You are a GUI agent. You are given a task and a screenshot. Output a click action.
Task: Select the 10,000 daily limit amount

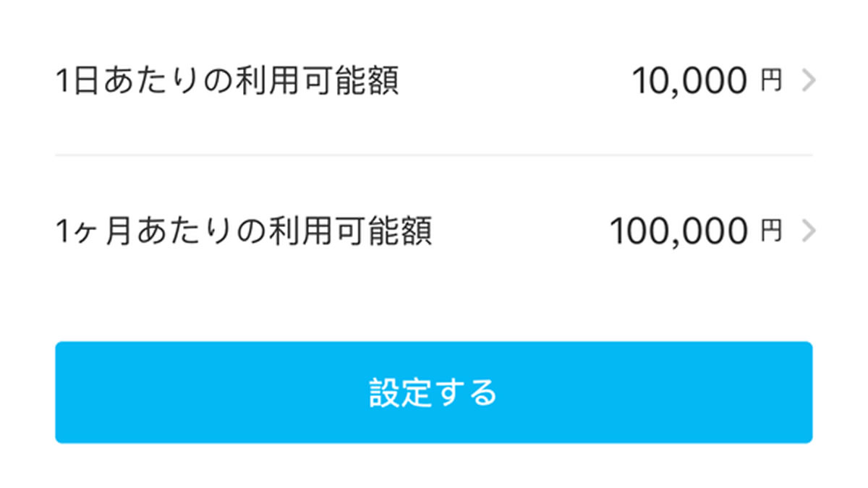[689, 82]
